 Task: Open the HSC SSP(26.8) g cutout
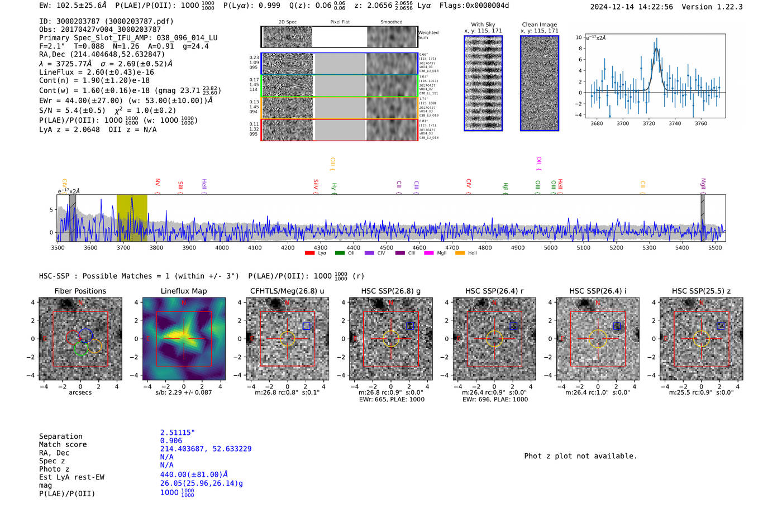click(x=391, y=338)
